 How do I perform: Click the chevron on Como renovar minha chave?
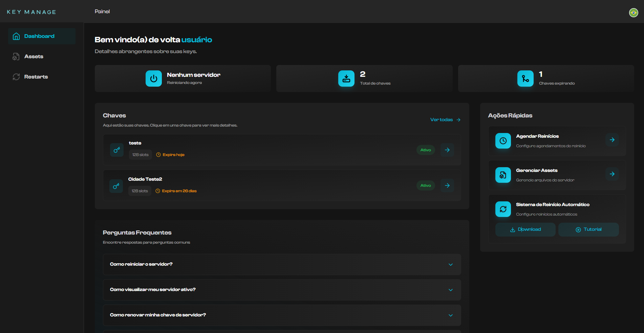click(451, 315)
